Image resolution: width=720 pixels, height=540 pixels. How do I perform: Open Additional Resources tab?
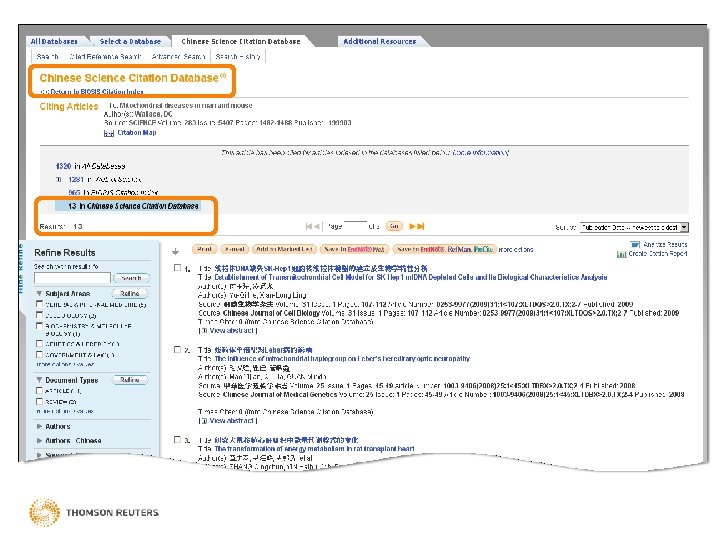[x=380, y=41]
